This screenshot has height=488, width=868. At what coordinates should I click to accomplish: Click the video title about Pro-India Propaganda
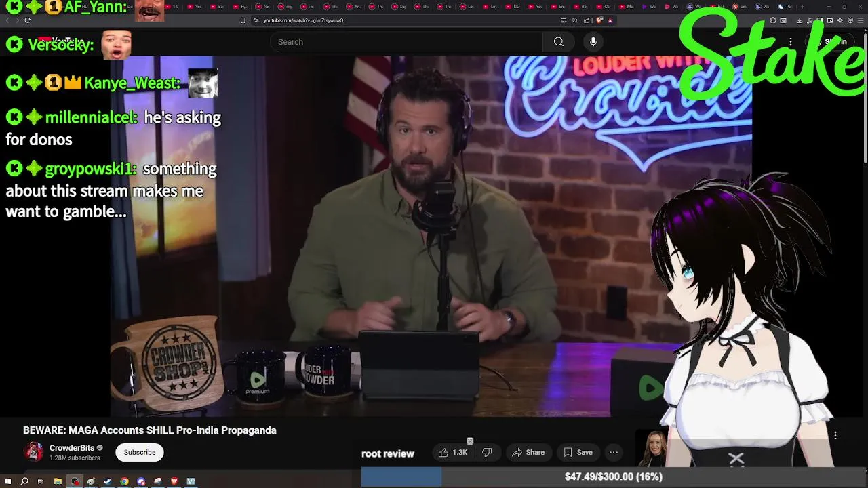[x=150, y=430]
